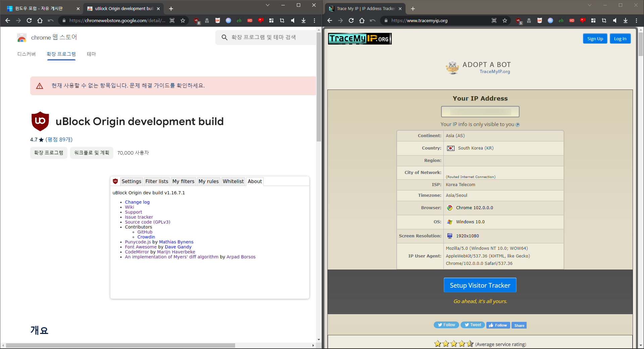Click the 'eh' extension icon in left window
The width and height of the screenshot is (644, 349).
click(239, 20)
